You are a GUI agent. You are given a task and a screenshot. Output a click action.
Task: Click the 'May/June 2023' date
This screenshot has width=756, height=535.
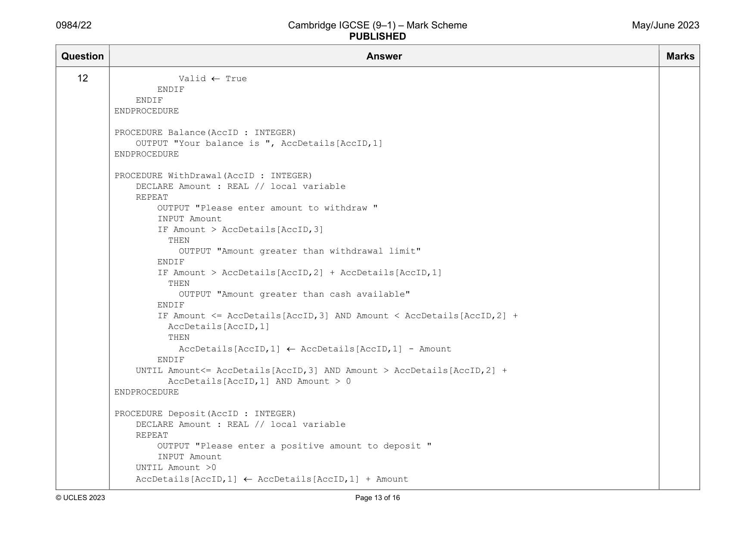(x=666, y=25)
